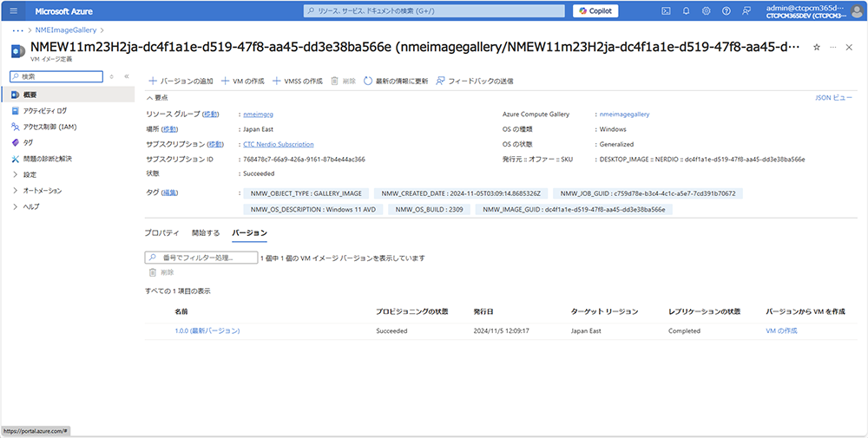This screenshot has width=868, height=438.
Task: Click 移動 link next to リソース グループ
Action: click(210, 114)
